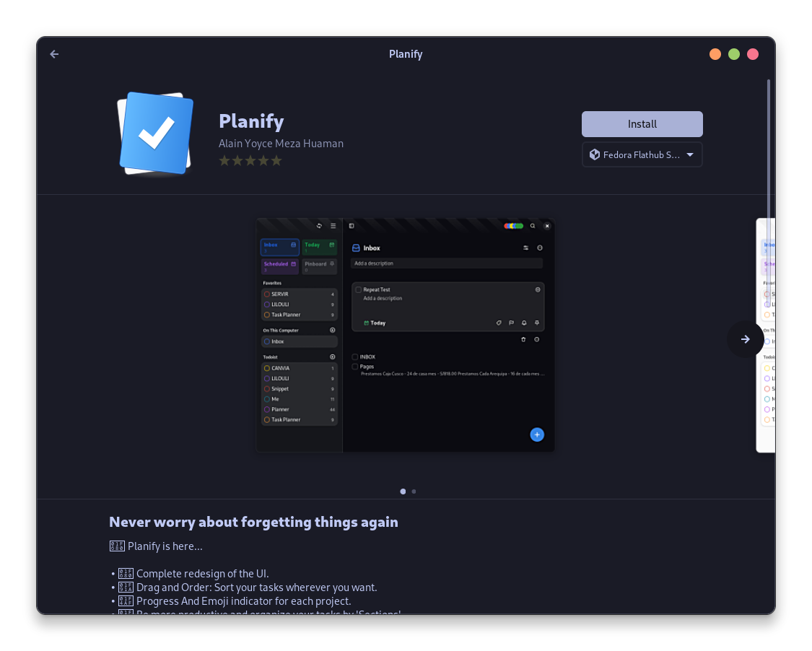Click the five-star rating row
Screen dimensions: 812x651
click(x=250, y=160)
